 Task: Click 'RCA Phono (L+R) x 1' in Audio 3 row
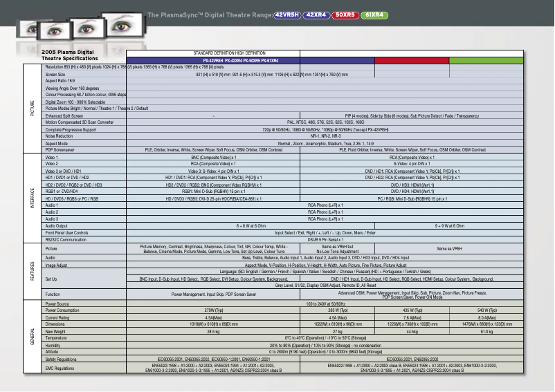(325, 219)
